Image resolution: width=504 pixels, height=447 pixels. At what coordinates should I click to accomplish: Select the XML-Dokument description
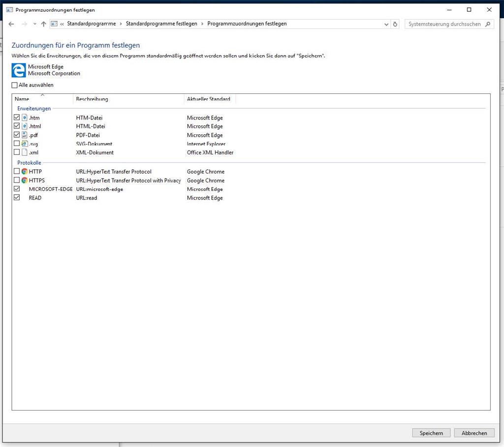(95, 152)
